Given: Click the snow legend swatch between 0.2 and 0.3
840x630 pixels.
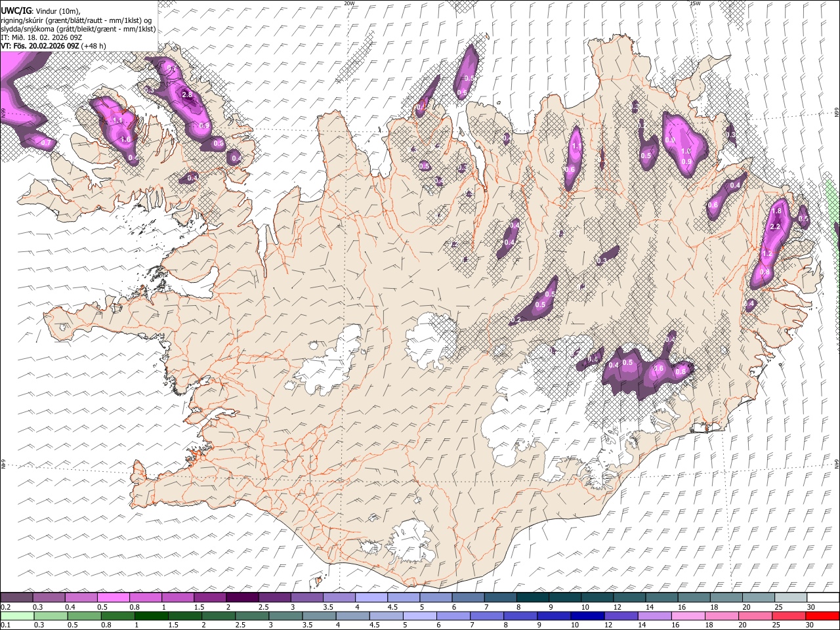Looking at the screenshot, I should 16,597.
